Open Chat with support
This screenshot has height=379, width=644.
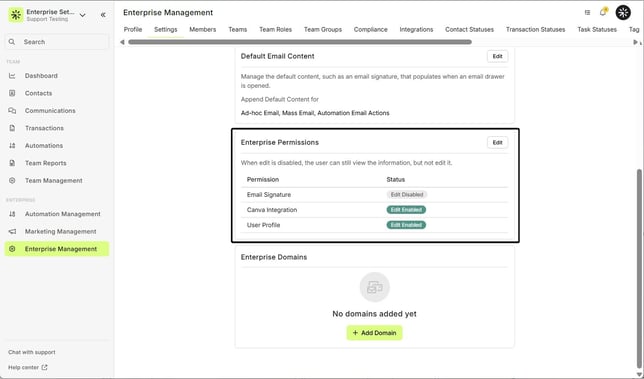[x=32, y=352]
